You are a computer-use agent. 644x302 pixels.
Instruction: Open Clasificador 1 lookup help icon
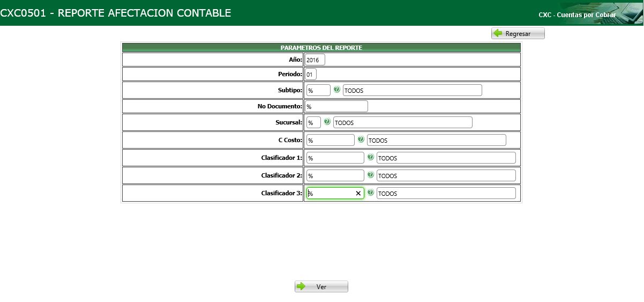click(x=371, y=158)
